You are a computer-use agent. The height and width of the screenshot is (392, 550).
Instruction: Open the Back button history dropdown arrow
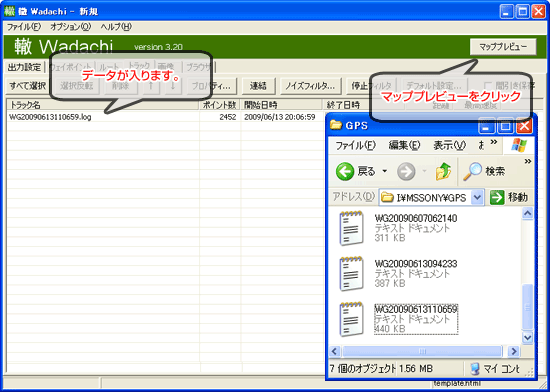(x=385, y=171)
